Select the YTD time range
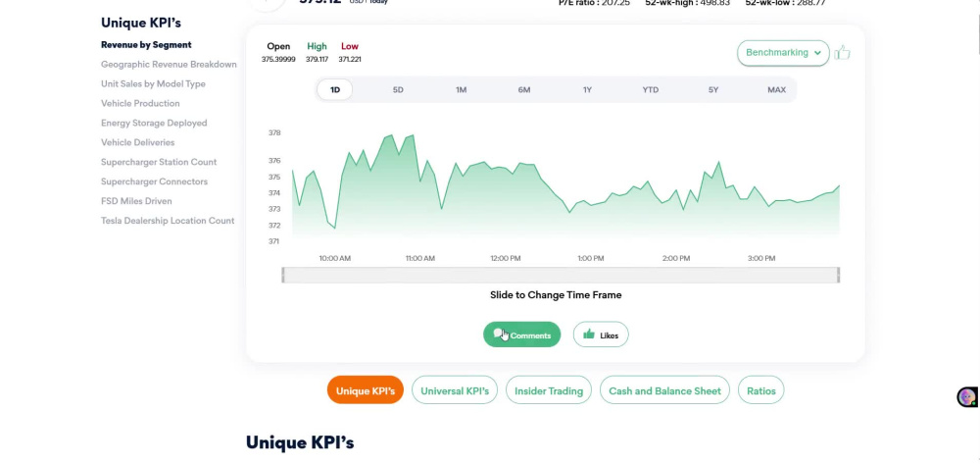 651,89
